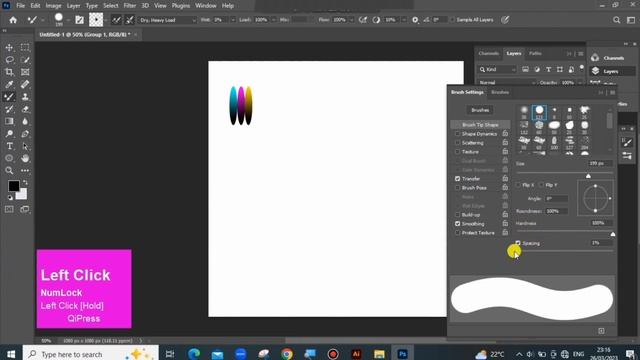Open the File menu
Screen dimensions: 640x360
(x=20, y=6)
